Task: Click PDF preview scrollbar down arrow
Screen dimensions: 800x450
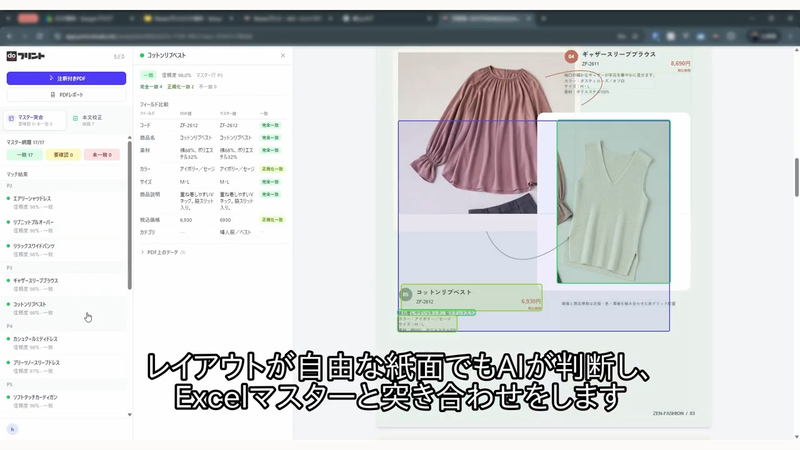Action: [796, 437]
